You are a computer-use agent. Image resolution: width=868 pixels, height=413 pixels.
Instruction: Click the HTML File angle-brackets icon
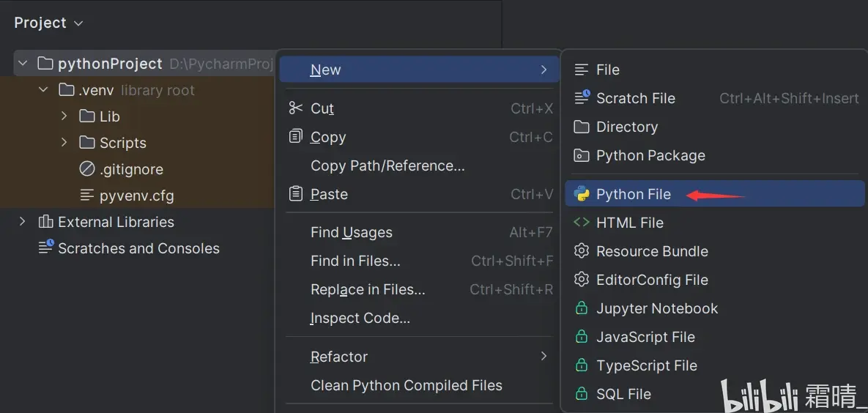(x=582, y=223)
